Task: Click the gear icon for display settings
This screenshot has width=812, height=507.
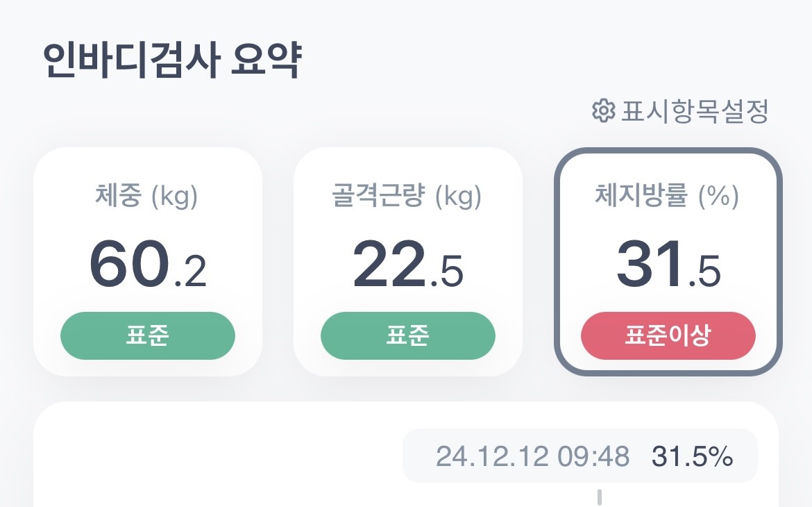Action: pos(603,110)
